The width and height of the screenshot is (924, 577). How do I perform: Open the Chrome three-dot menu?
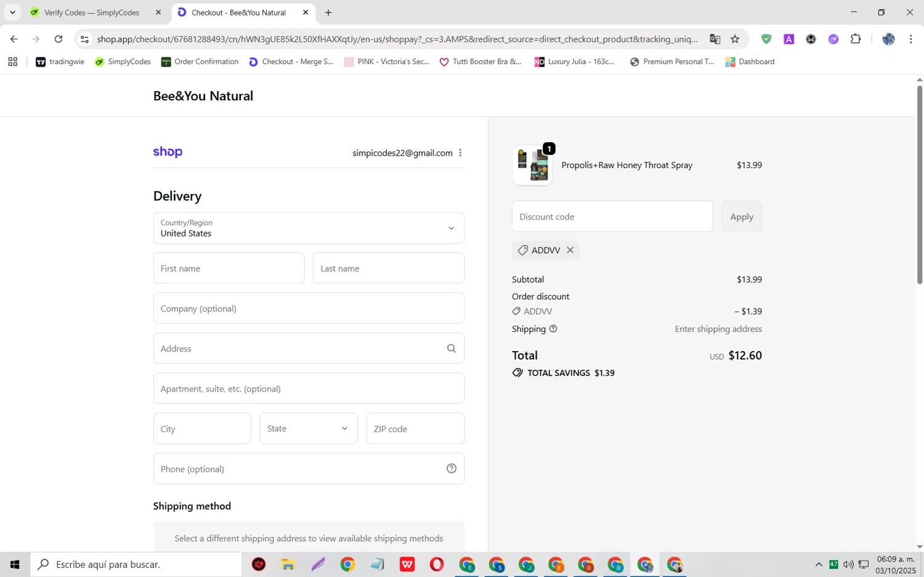click(x=910, y=39)
